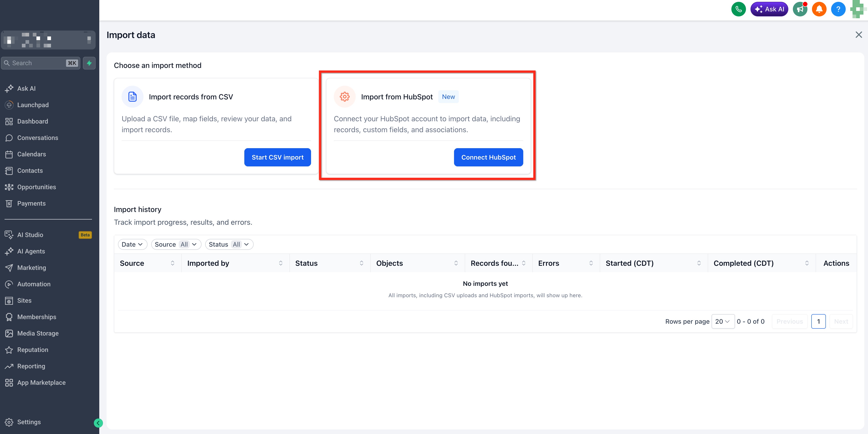This screenshot has width=868, height=434.
Task: Click the green phone dialer icon
Action: click(x=738, y=9)
